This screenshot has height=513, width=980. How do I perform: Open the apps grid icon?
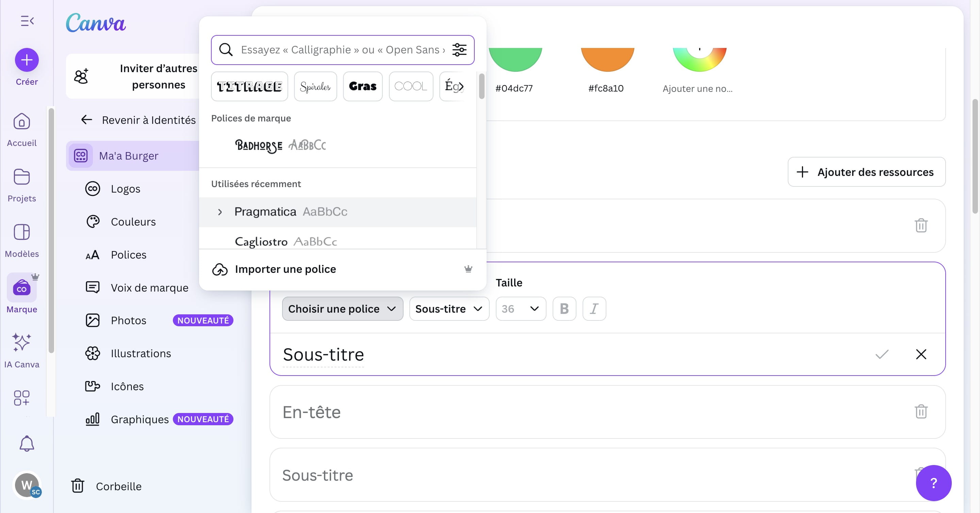(22, 398)
